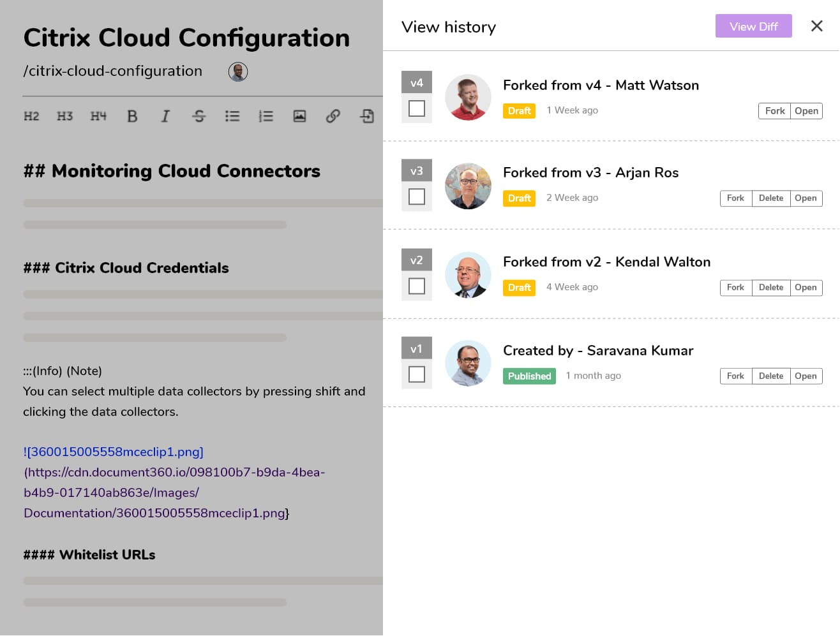Viewport: 840px width, 636px height.
Task: Check the v3 version checkbox
Action: point(417,196)
